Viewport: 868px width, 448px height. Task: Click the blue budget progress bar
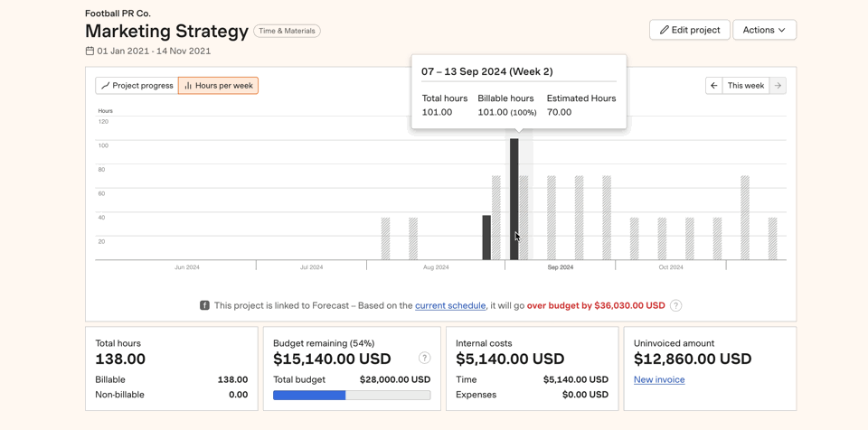click(309, 396)
